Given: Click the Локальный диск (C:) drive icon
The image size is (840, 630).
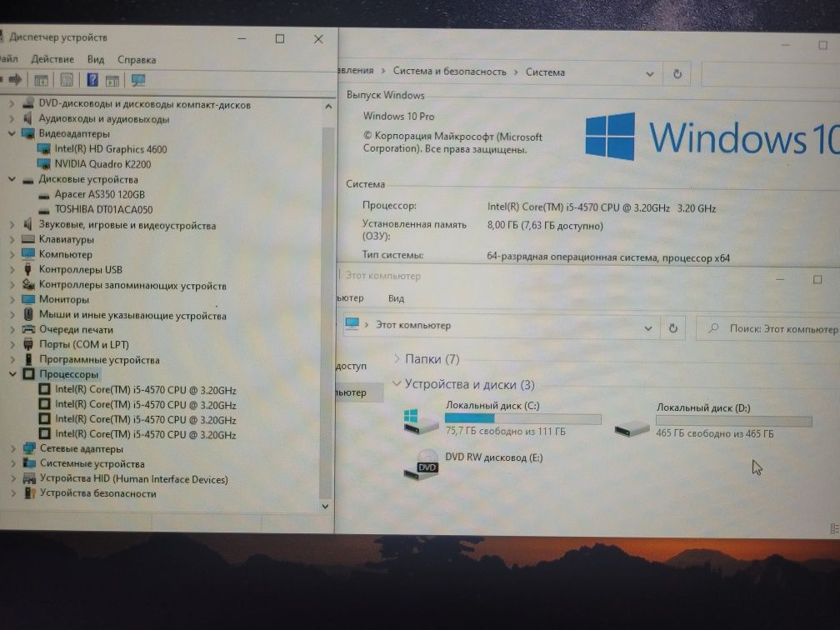Looking at the screenshot, I should pyautogui.click(x=421, y=422).
